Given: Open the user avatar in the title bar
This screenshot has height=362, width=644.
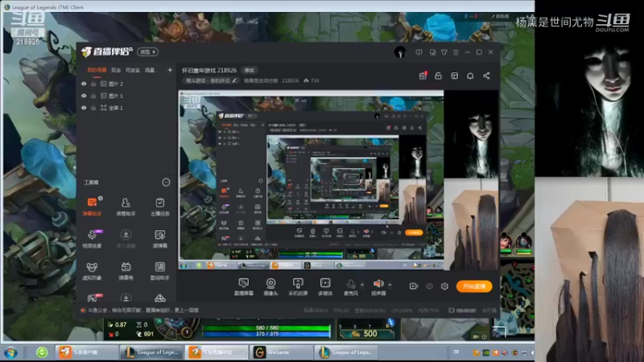Looking at the screenshot, I should coord(400,52).
